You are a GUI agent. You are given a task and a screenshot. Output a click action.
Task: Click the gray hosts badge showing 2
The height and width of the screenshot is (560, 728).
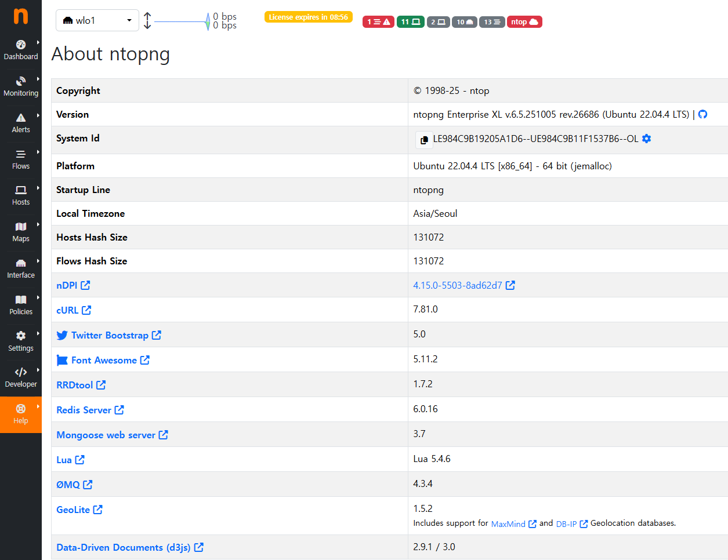pos(438,22)
